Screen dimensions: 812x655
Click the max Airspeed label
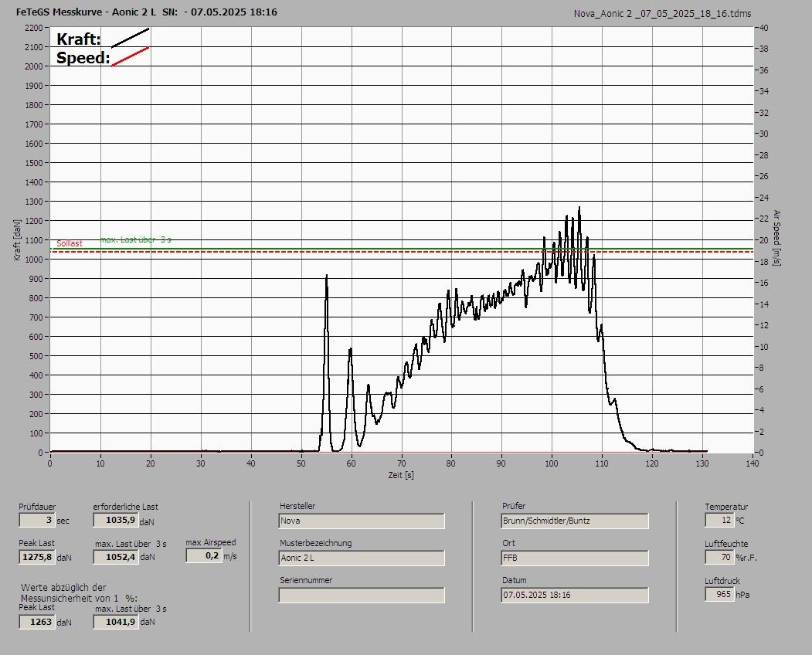pos(211,542)
